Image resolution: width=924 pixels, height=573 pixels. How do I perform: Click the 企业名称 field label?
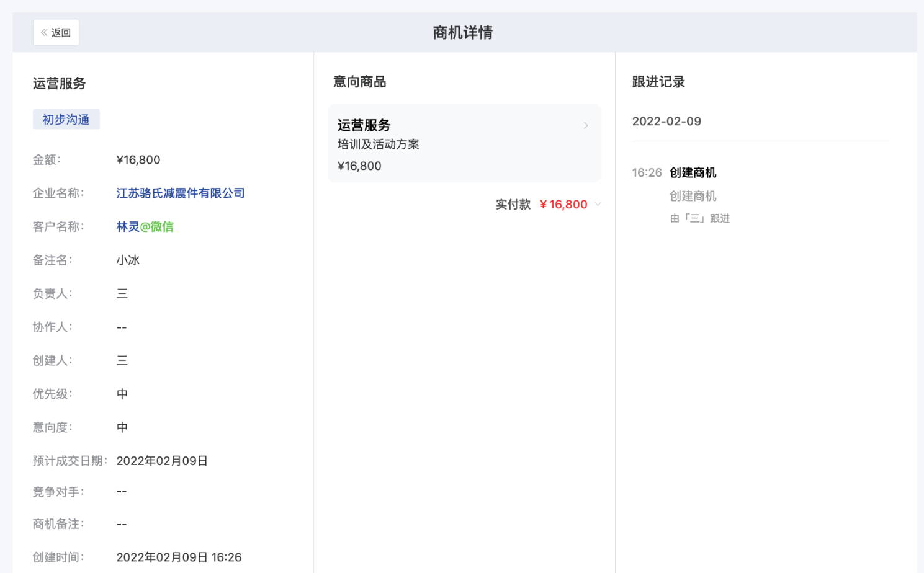point(58,193)
